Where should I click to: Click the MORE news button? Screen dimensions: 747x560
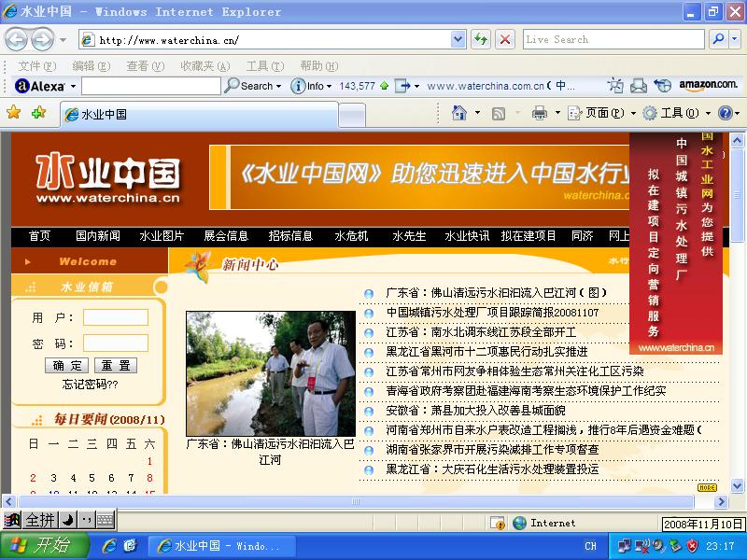click(x=707, y=487)
